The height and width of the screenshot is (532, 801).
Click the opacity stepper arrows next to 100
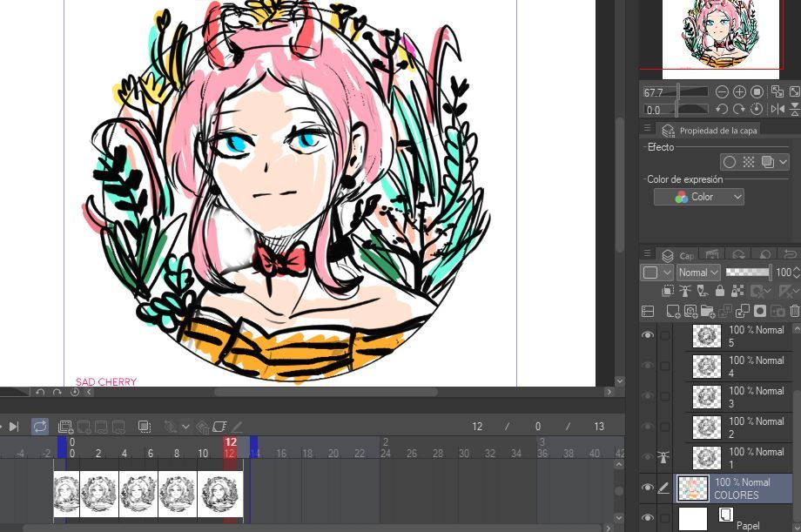click(797, 273)
